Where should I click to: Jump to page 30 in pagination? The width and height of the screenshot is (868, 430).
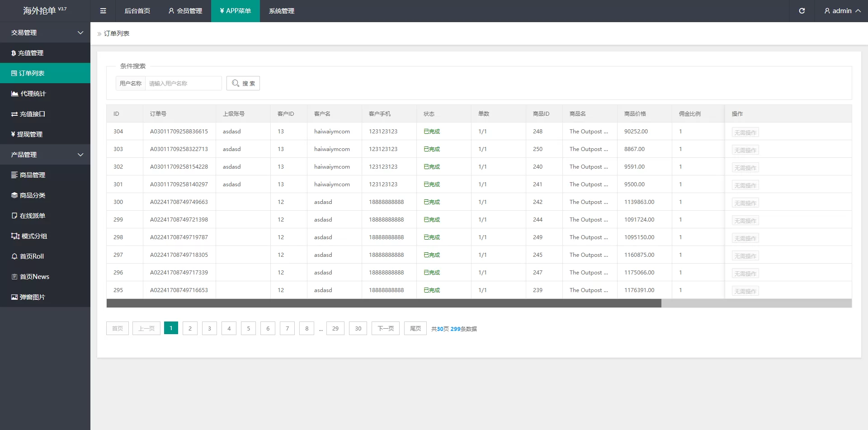pyautogui.click(x=358, y=328)
